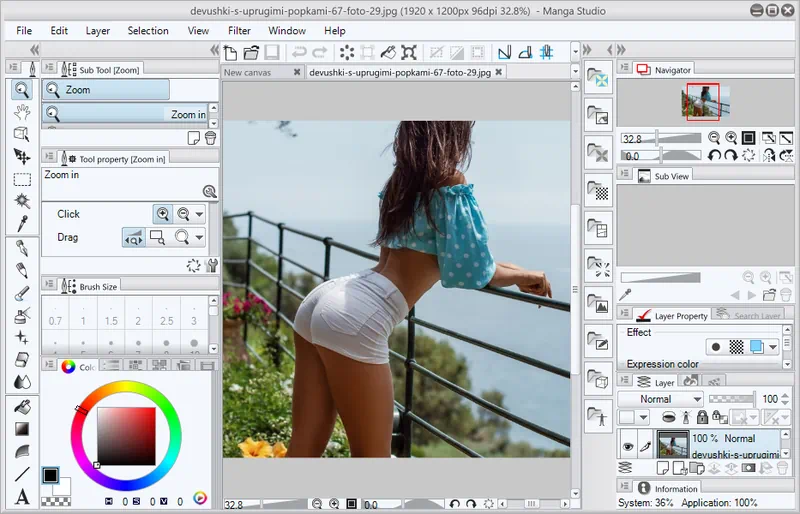Click the Navigator preview thumbnail
Image resolution: width=800 pixels, height=514 pixels.
coord(706,101)
